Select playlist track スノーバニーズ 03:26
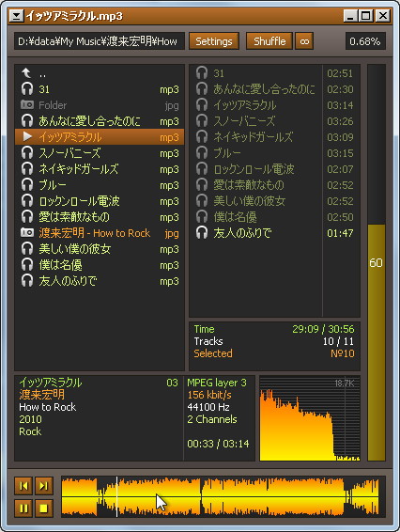The image size is (400, 532). click(274, 121)
